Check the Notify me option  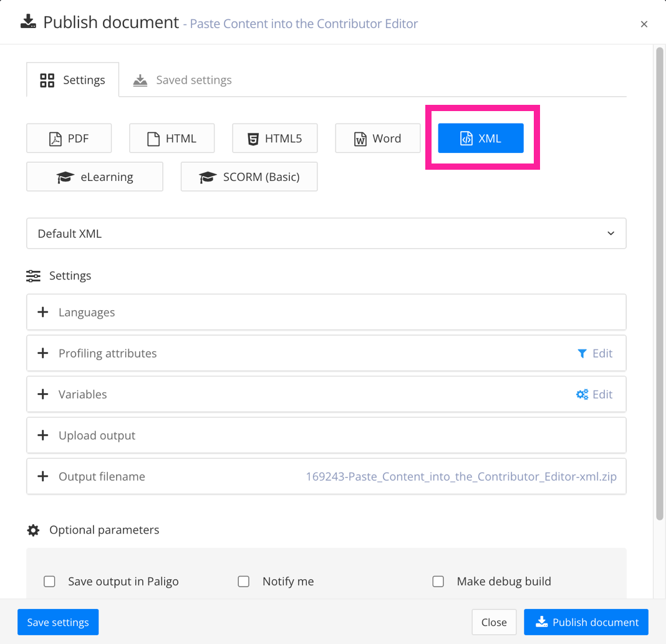pos(244,581)
